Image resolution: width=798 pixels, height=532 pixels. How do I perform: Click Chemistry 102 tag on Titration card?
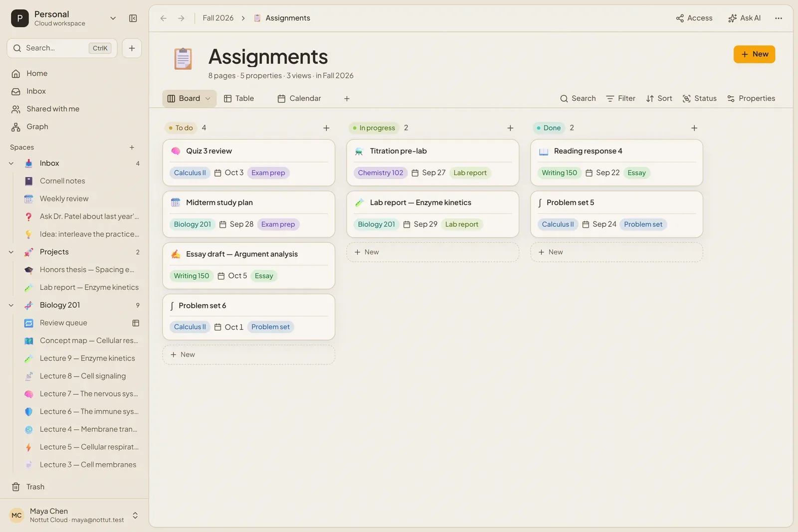pos(381,173)
